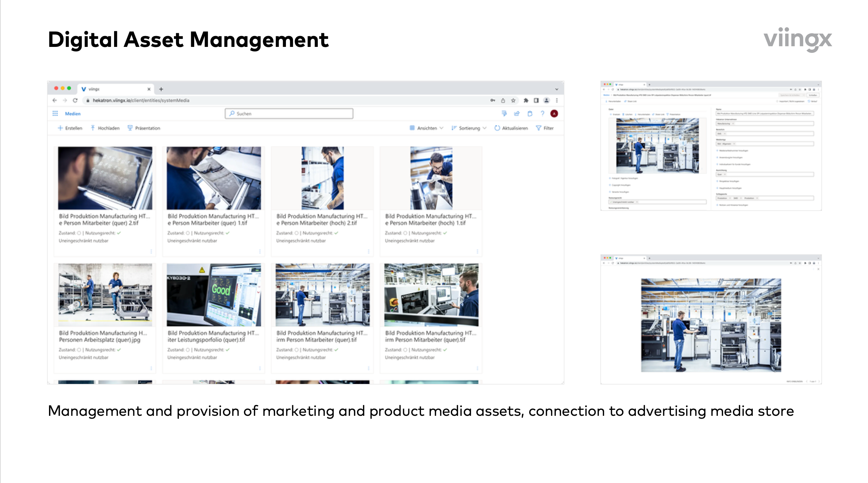
Task: Click the share icon in header
Action: [x=517, y=113]
